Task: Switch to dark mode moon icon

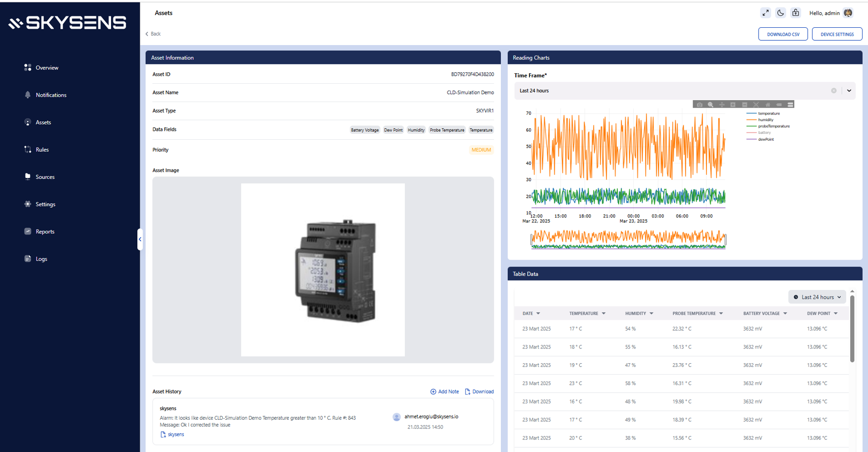Action: 780,13
